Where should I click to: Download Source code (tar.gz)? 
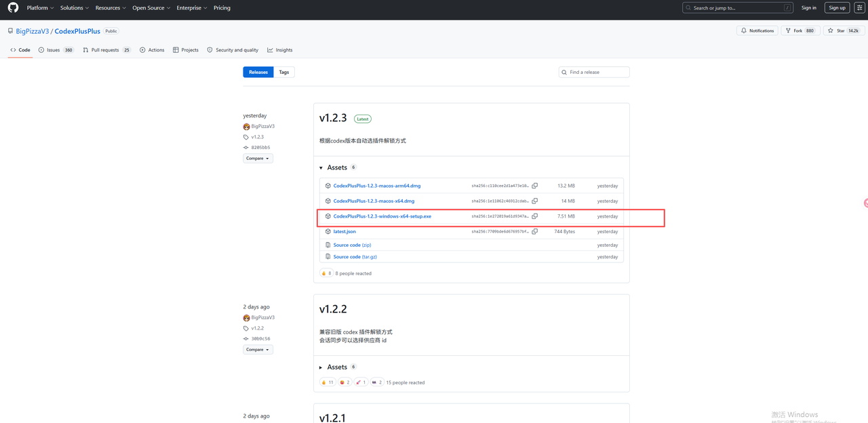coord(356,257)
